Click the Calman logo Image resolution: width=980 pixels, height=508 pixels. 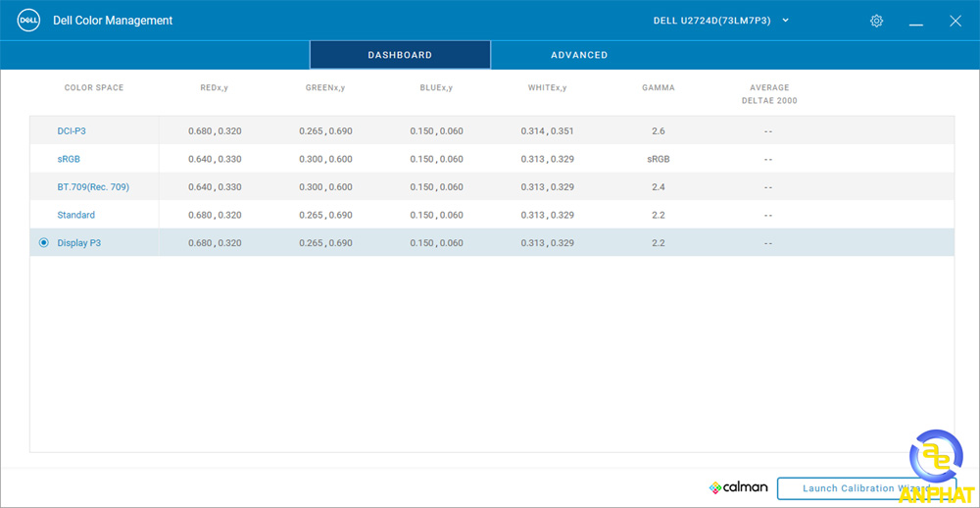click(x=738, y=487)
